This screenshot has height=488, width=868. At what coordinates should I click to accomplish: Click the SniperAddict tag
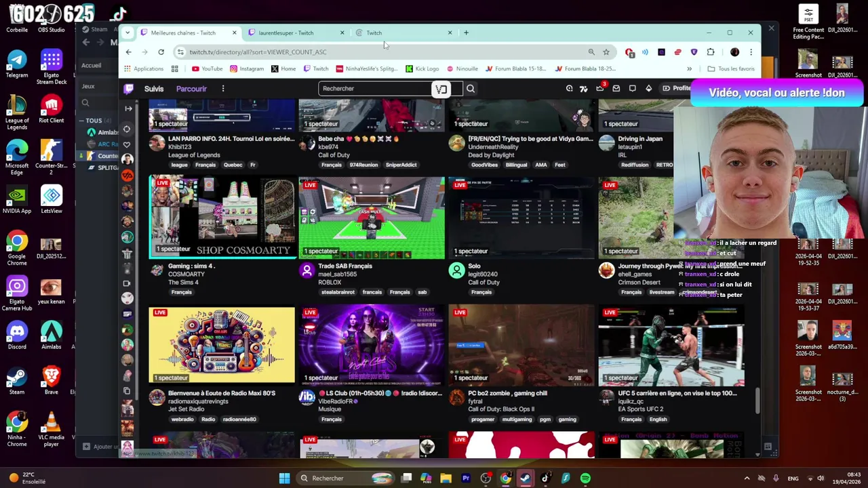tap(401, 165)
